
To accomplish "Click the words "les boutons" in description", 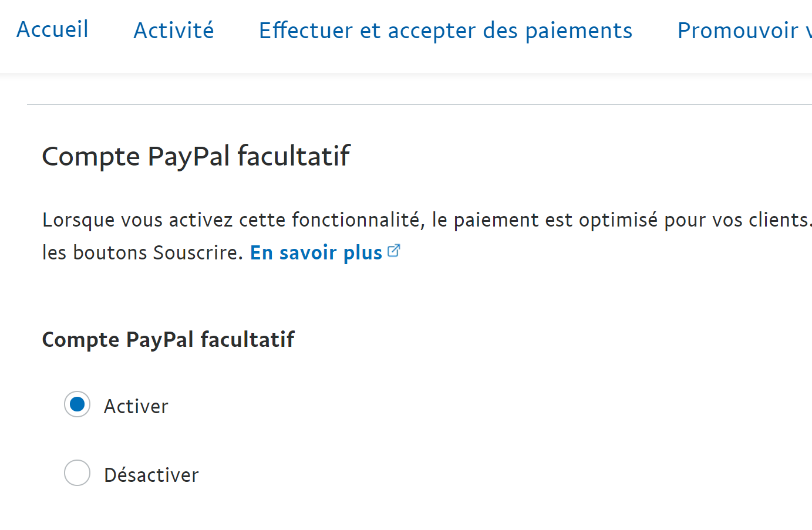I will point(94,252).
